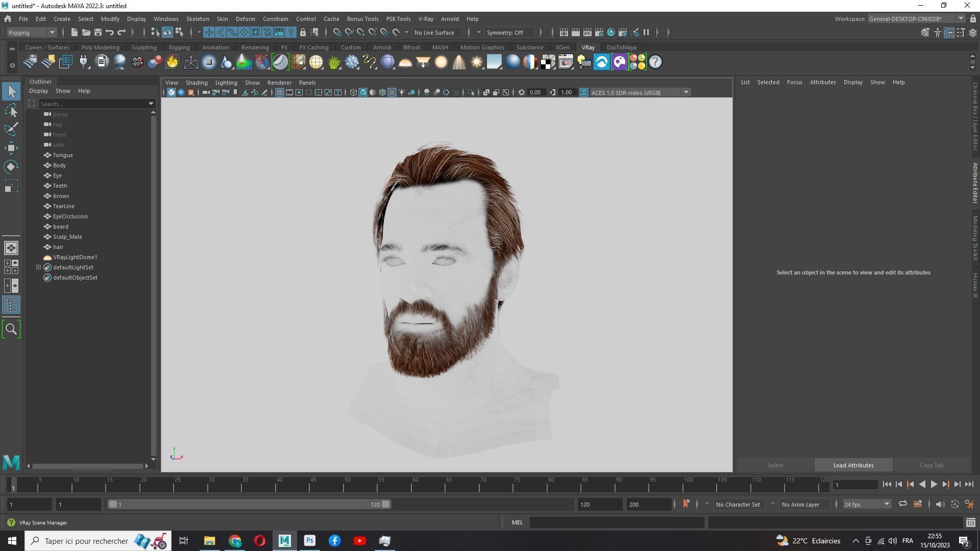Viewport: 980px width, 551px height.
Task: Toggle viewport grid display
Action: pyautogui.click(x=280, y=93)
